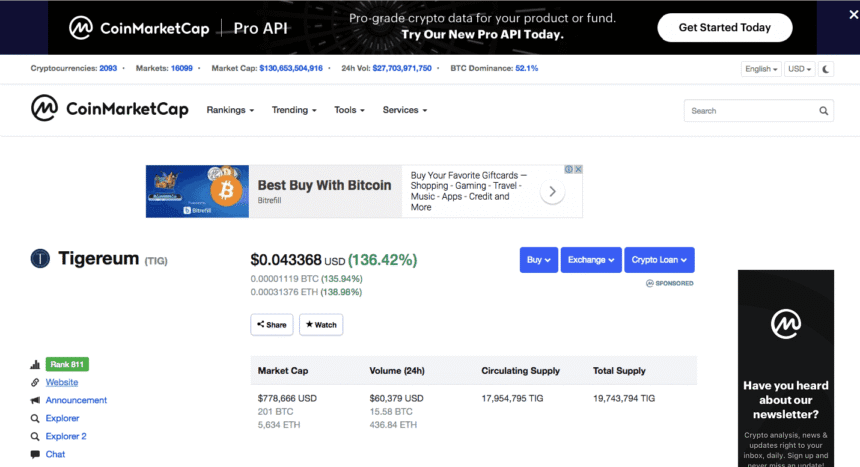Click Cryptocurrencies count 2093 link
This screenshot has width=860, height=467.
pyautogui.click(x=108, y=69)
